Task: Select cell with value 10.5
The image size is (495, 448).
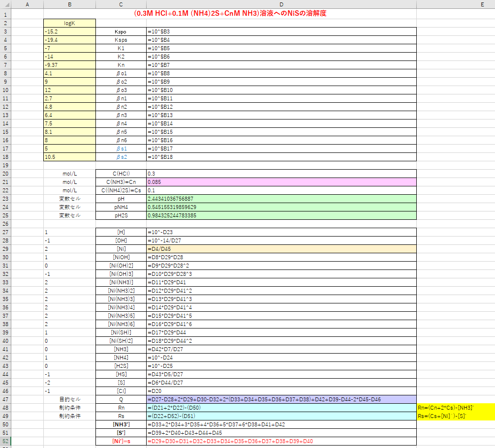Action: coord(70,157)
